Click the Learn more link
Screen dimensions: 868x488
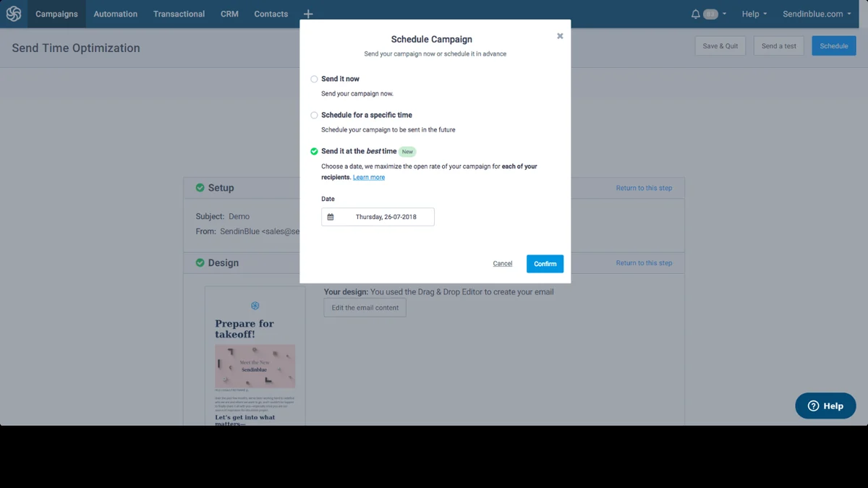[369, 176]
